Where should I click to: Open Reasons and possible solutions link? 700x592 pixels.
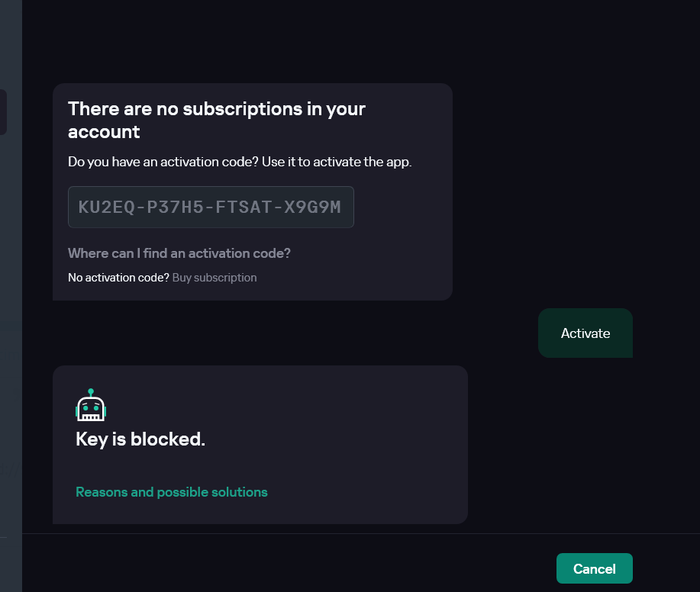click(x=172, y=492)
